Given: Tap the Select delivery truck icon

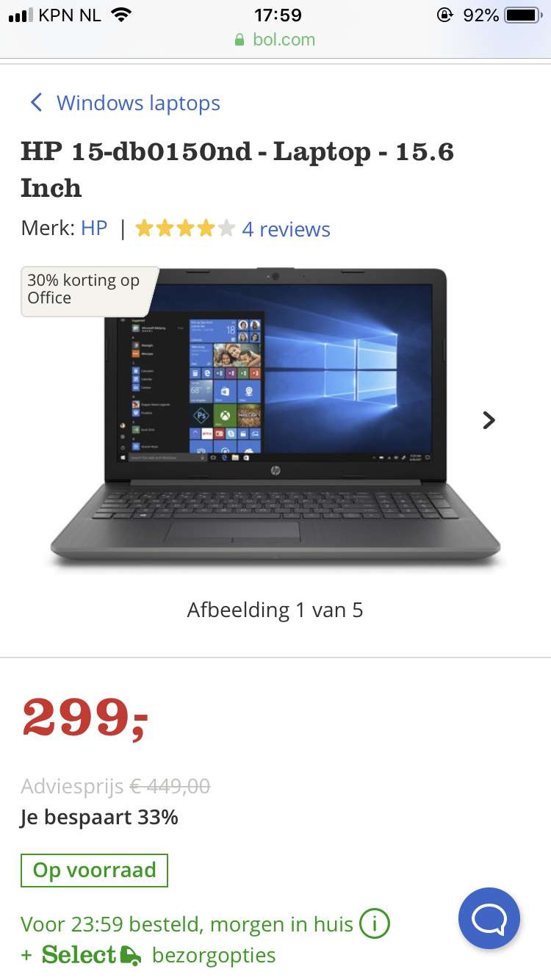Looking at the screenshot, I should (130, 955).
